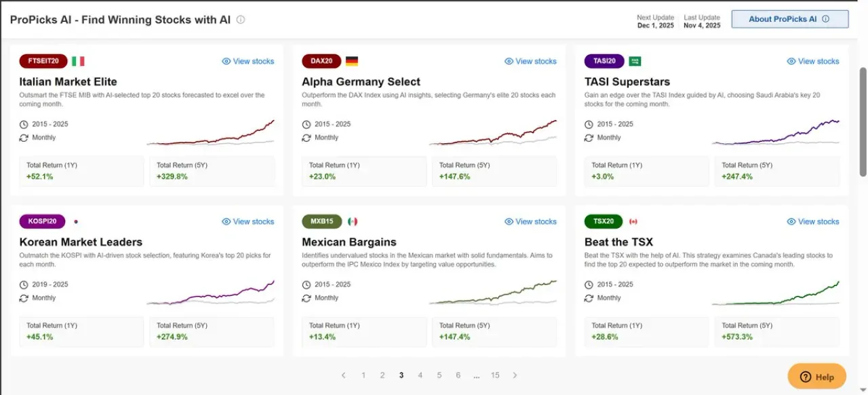The image size is (868, 395).
Task: View stocks for Italian Market Elite
Action: (248, 61)
